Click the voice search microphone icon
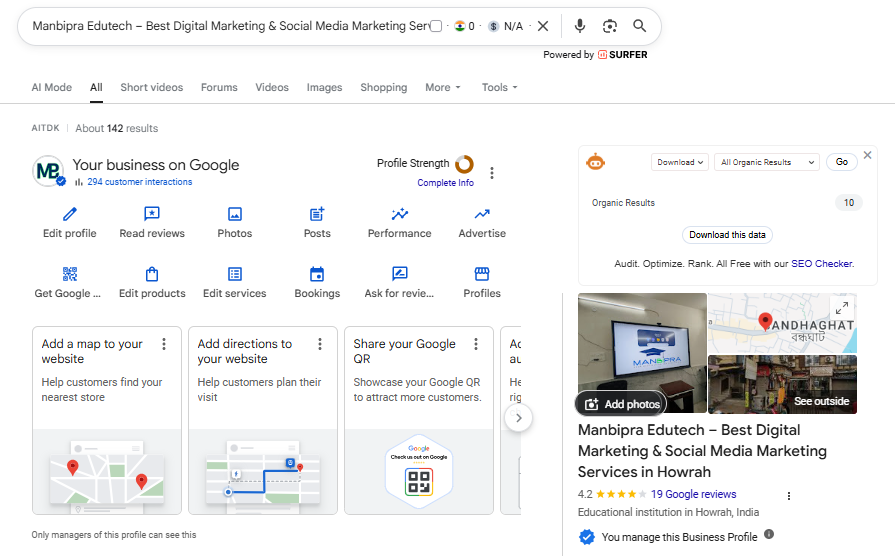The width and height of the screenshot is (895, 556). tap(579, 26)
